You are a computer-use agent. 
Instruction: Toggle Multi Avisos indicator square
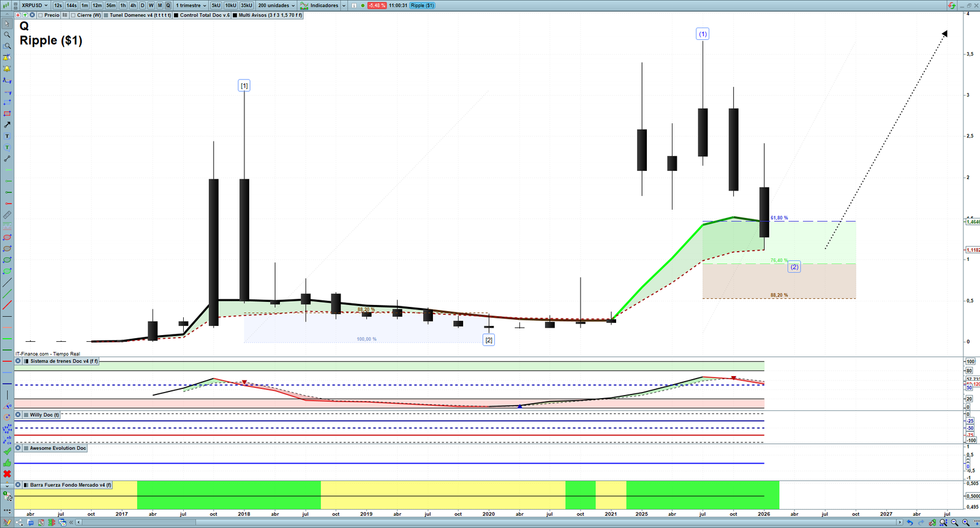point(235,15)
